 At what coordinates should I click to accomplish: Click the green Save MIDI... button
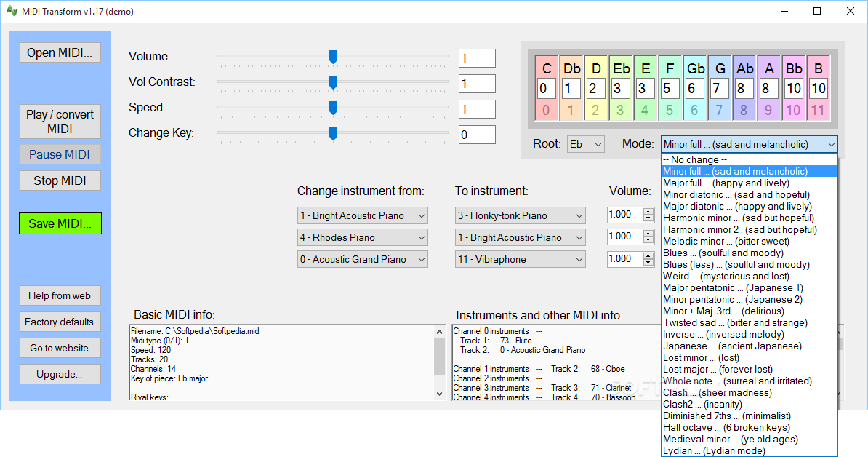(60, 223)
